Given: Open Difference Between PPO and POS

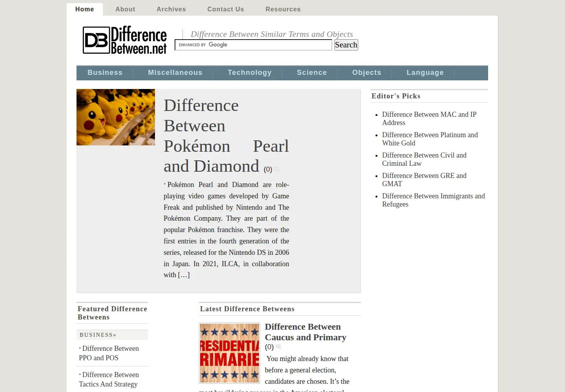Looking at the screenshot, I should (x=109, y=353).
